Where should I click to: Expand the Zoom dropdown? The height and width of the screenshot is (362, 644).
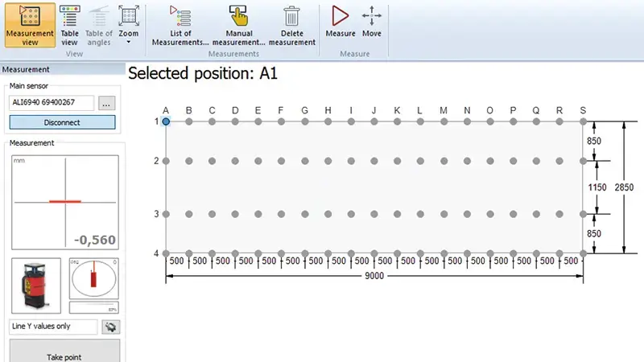128,25
